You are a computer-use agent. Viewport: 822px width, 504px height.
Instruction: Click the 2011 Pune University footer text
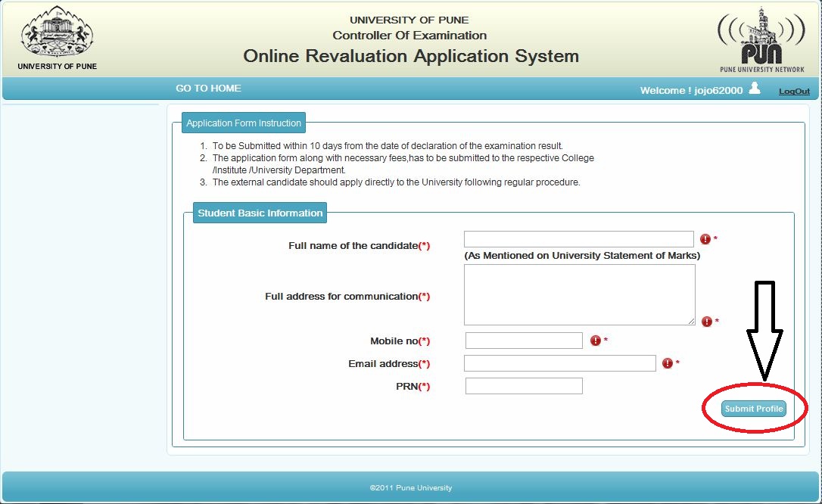pos(410,488)
